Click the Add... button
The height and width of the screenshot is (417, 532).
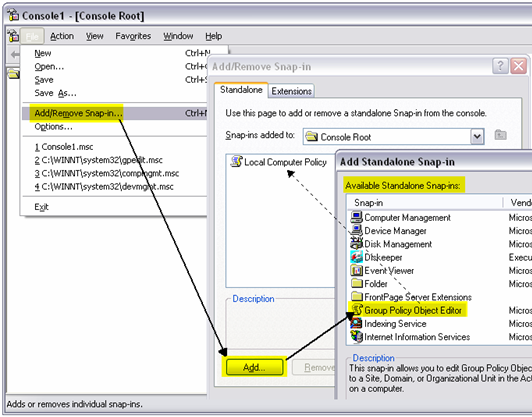click(254, 367)
